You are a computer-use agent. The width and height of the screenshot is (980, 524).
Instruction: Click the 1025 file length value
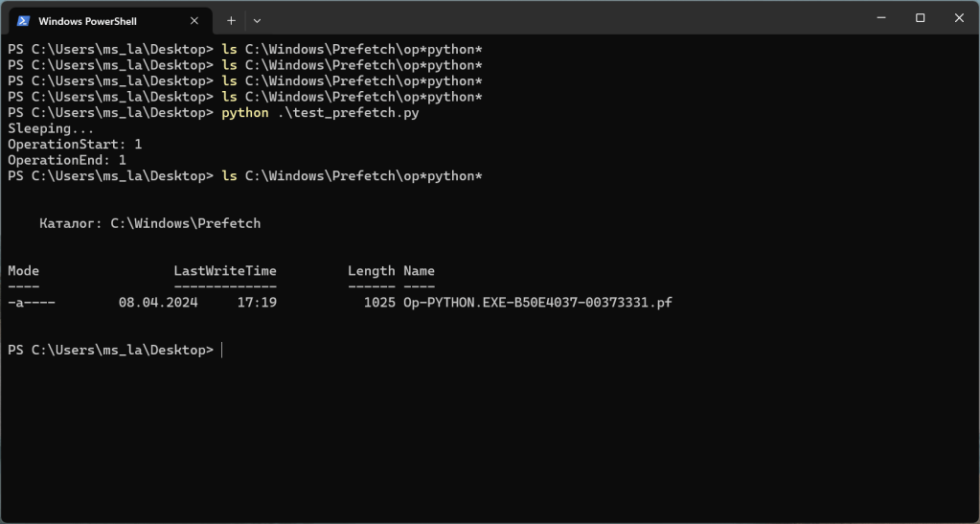point(379,303)
